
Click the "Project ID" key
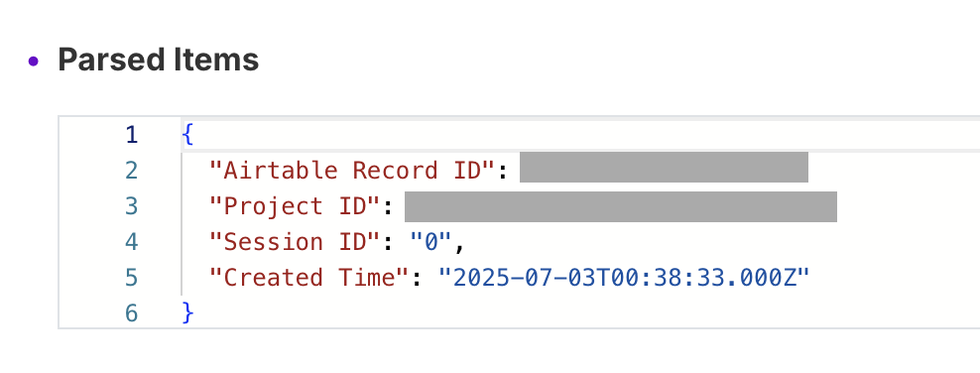(296, 206)
